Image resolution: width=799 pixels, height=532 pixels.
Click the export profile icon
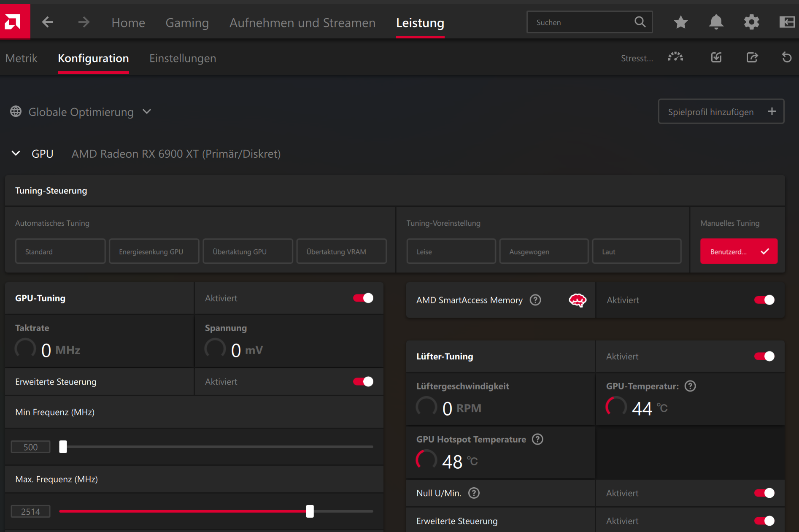752,57
